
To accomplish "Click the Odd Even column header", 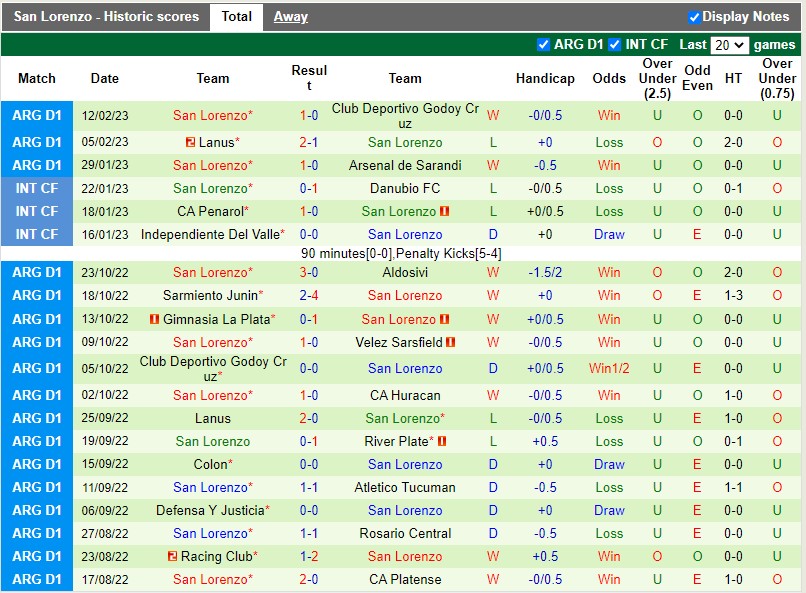I will (697, 78).
